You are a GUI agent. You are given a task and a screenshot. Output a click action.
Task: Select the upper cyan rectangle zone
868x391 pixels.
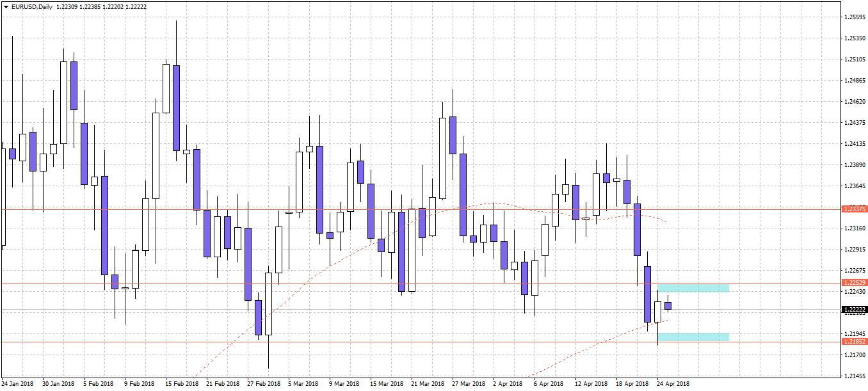pyautogui.click(x=693, y=288)
